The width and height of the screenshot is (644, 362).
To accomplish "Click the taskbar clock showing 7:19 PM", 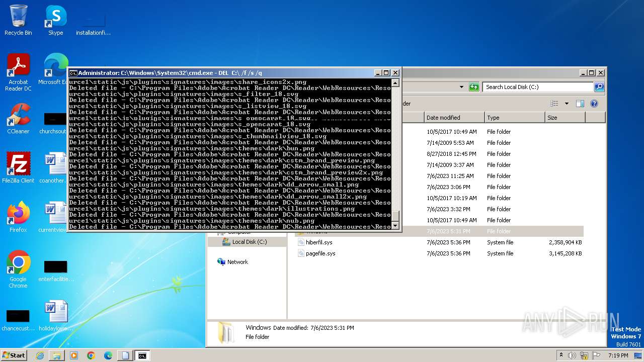I will coord(618,355).
